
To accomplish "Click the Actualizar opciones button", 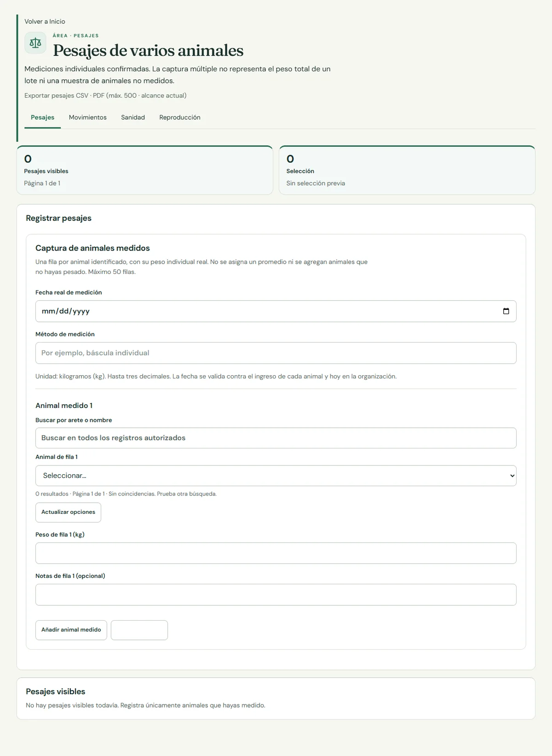I will (68, 512).
